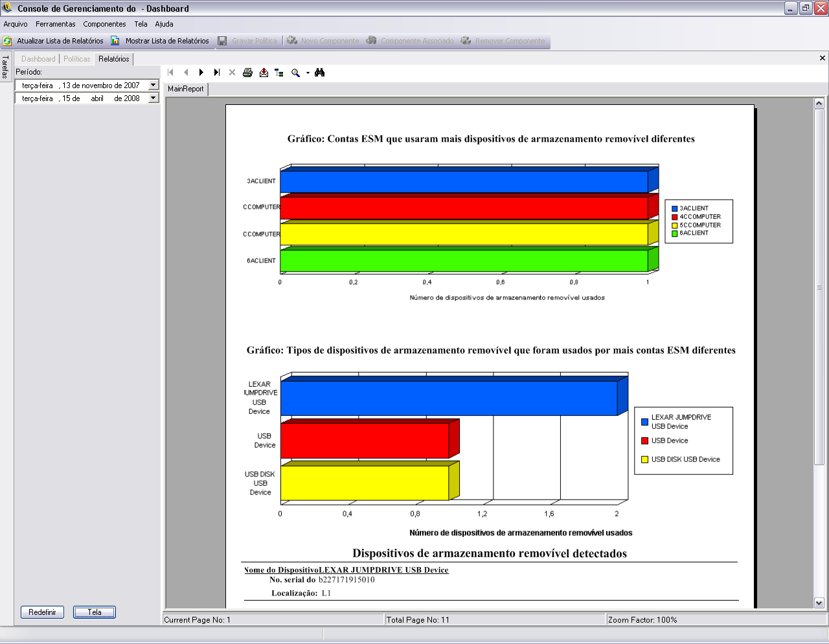Click the report vertical scrollbar down arrow
This screenshot has height=644, width=829.
(819, 603)
